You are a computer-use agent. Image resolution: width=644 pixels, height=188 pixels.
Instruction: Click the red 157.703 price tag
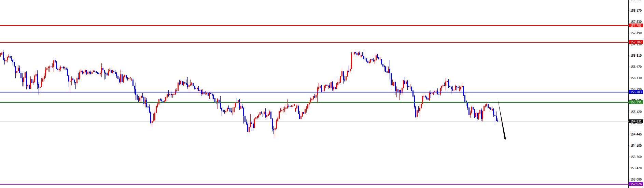click(x=636, y=26)
